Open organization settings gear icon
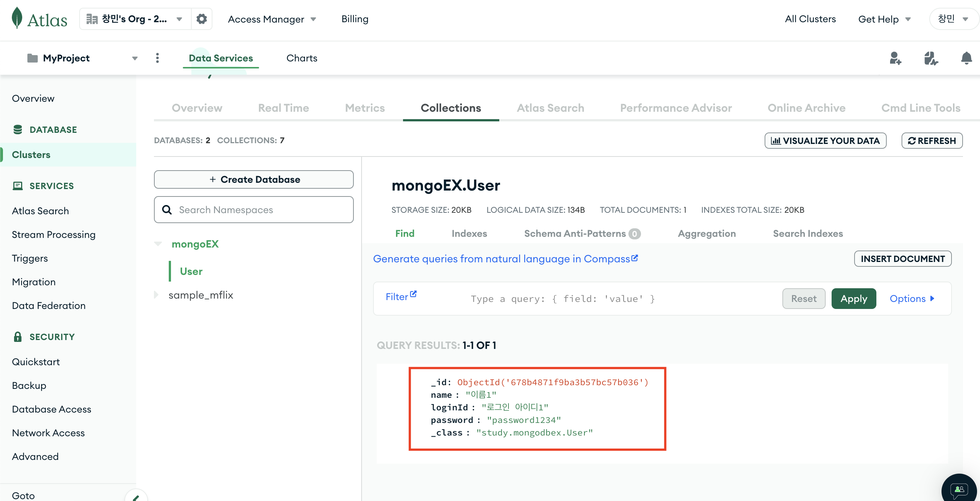This screenshot has height=501, width=980. (201, 19)
